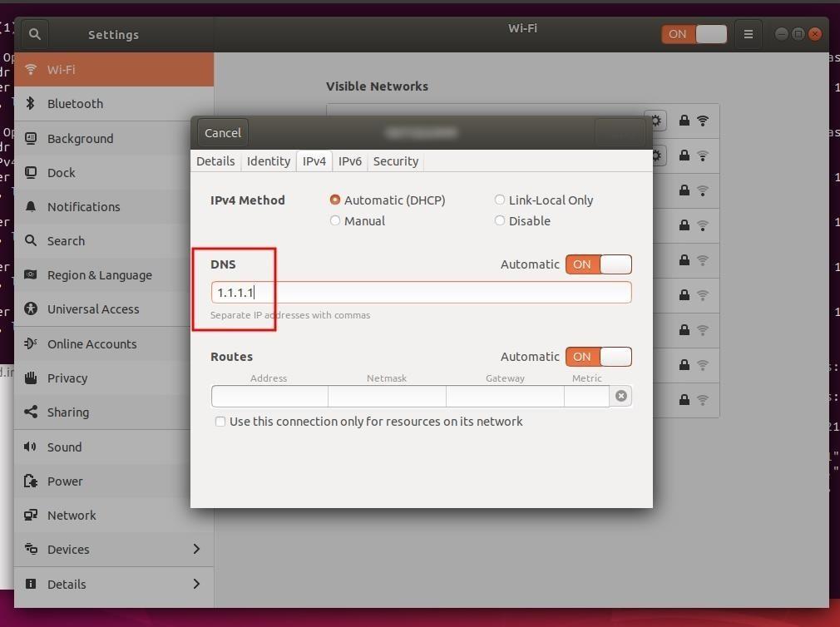Select Bluetooth in the Settings sidebar
This screenshot has width=840, height=627.
74,103
